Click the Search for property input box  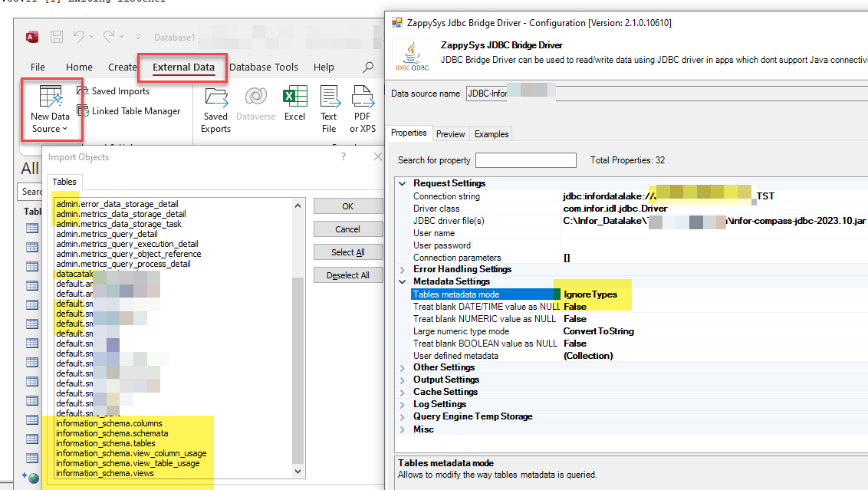pos(526,160)
